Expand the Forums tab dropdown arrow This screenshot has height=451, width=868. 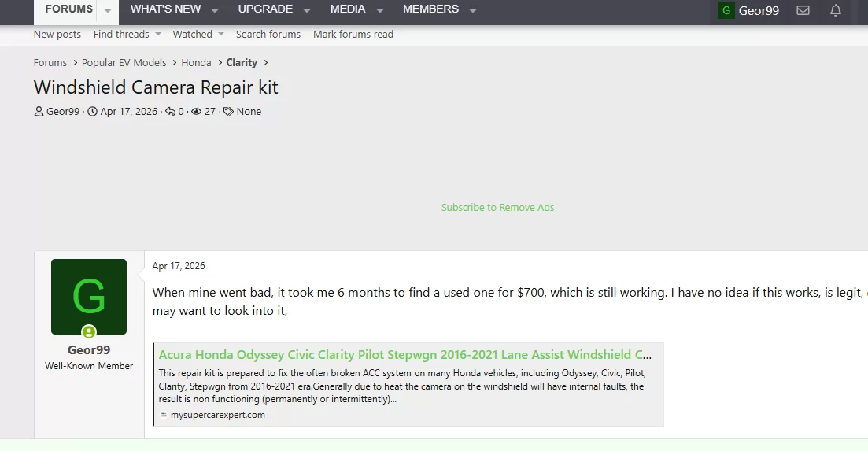pyautogui.click(x=107, y=10)
